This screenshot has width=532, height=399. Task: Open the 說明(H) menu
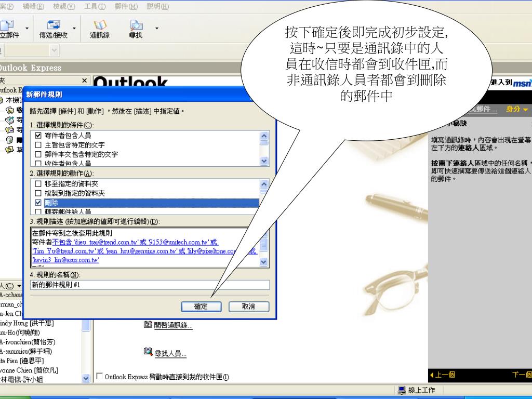pyautogui.click(x=158, y=6)
